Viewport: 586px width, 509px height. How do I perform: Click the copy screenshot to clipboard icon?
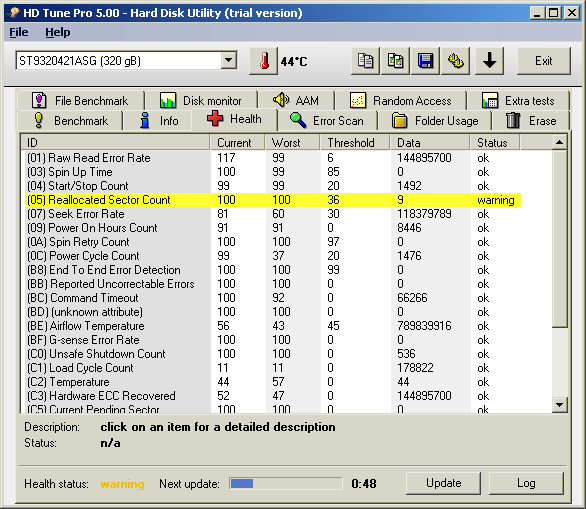(395, 61)
